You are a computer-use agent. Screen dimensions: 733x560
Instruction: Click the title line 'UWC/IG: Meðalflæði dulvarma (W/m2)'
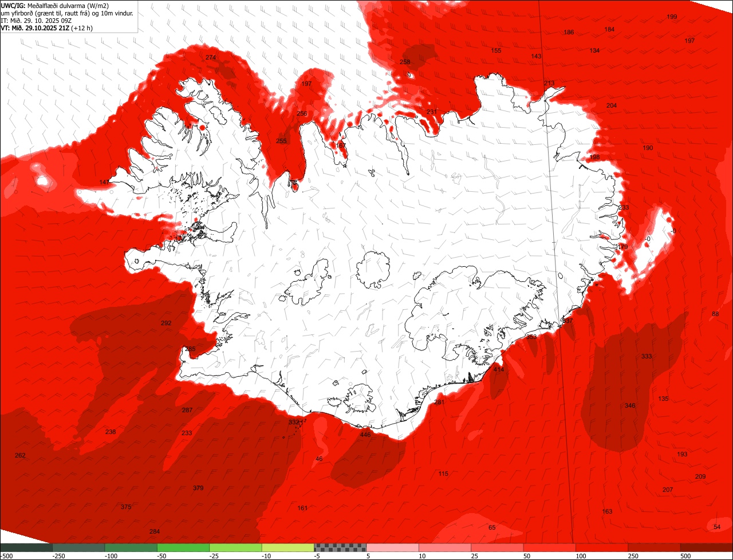[55, 6]
